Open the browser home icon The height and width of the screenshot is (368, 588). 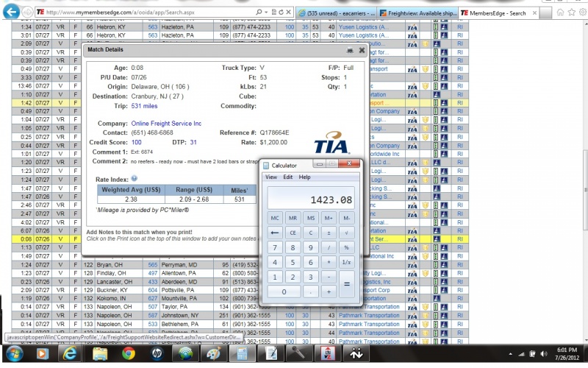point(560,13)
